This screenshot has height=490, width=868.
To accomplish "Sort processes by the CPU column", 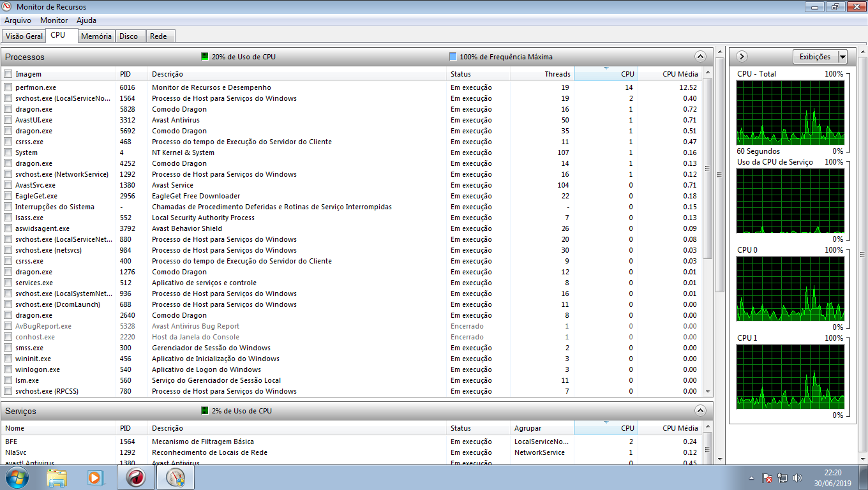I will pyautogui.click(x=606, y=74).
